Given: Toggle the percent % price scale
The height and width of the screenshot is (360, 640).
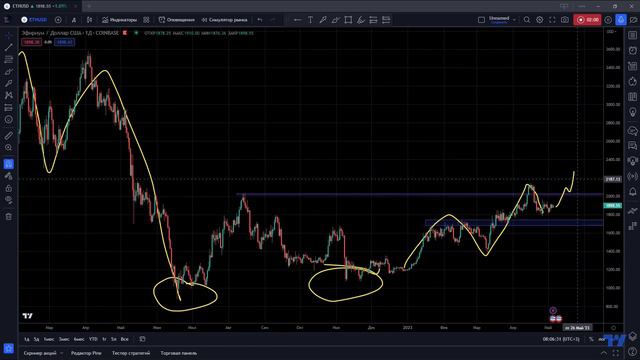Looking at the screenshot, I should click(591, 339).
